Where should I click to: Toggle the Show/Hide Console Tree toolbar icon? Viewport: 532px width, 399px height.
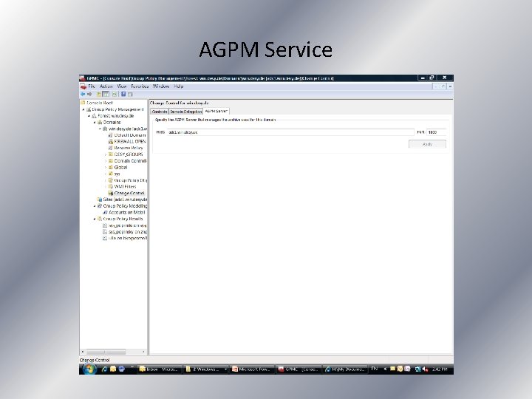coord(106,94)
